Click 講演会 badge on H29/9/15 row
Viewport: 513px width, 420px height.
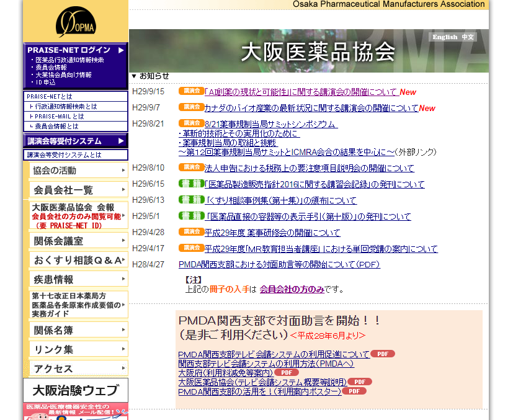192,91
